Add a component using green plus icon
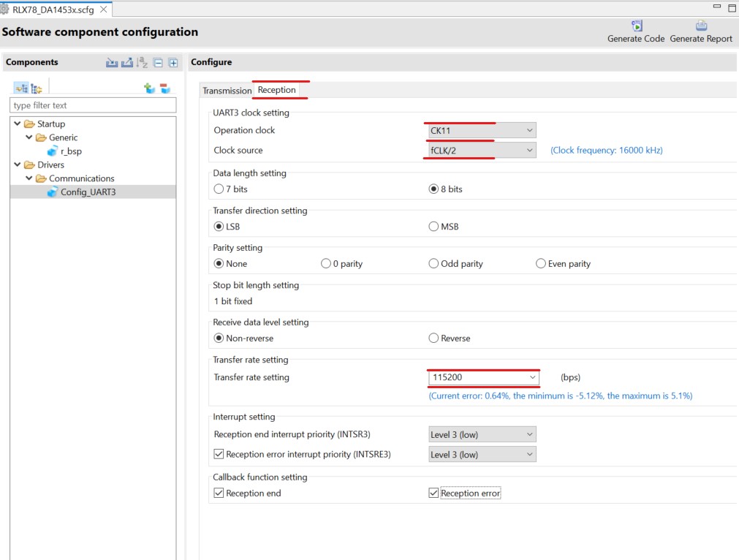Viewport: 739px width, 560px height. [149, 88]
